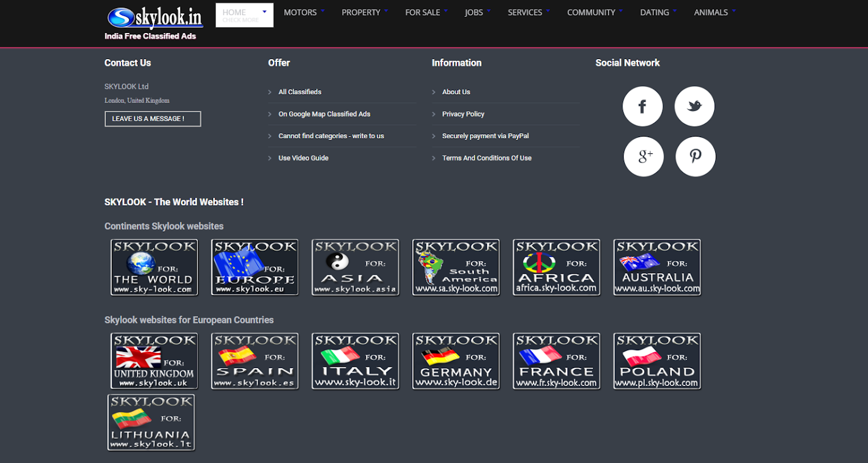Image resolution: width=868 pixels, height=463 pixels.
Task: Open the Skylook for Africa banner
Action: click(557, 267)
